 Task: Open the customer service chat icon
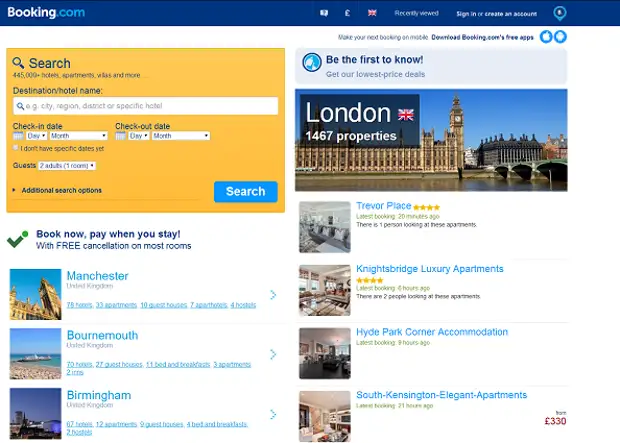(x=323, y=13)
